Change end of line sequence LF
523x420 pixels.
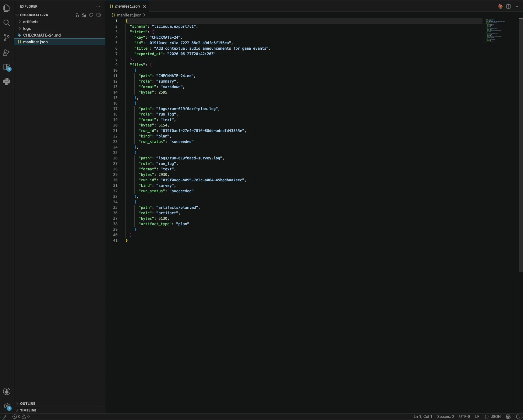click(x=477, y=417)
